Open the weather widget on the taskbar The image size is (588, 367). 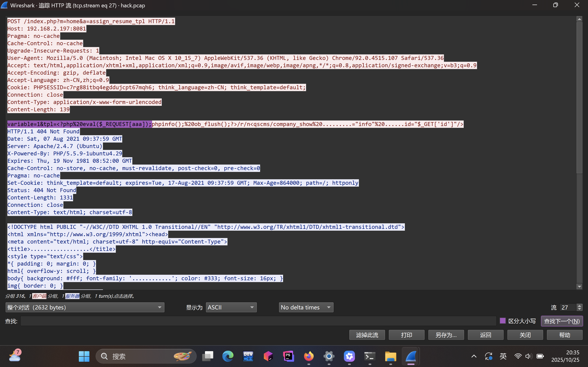pyautogui.click(x=15, y=356)
